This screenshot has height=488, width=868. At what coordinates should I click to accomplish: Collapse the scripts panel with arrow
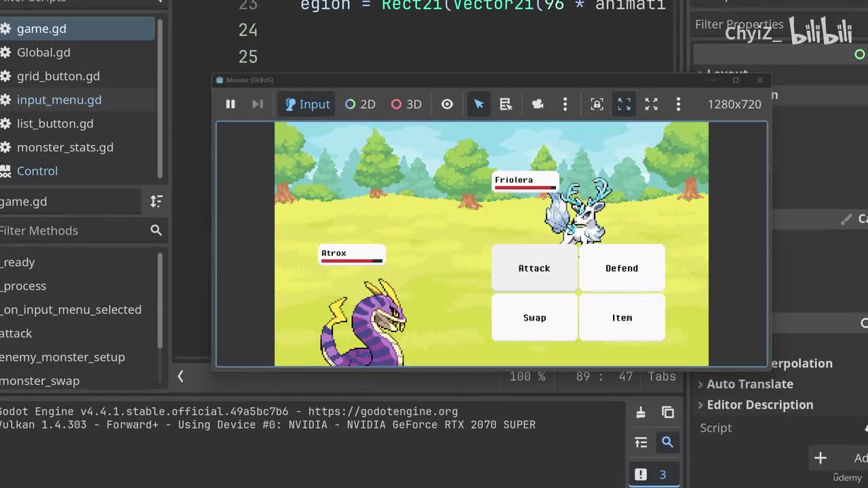point(180,376)
